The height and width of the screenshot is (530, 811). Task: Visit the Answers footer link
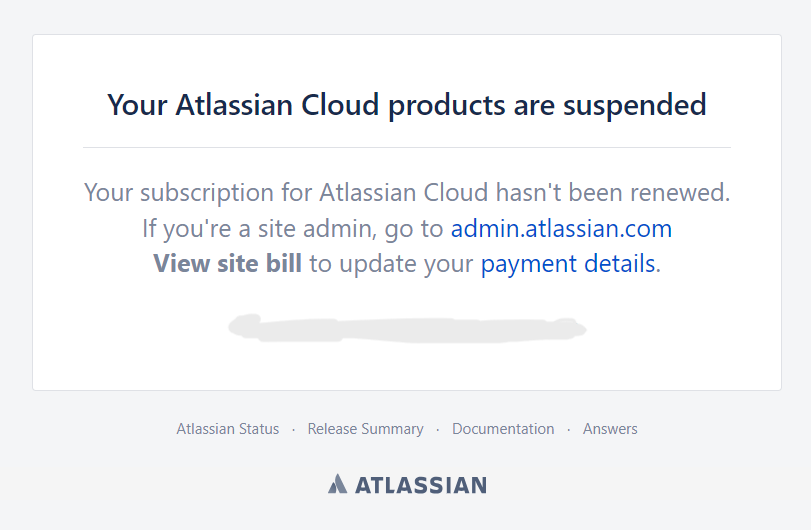click(x=610, y=429)
